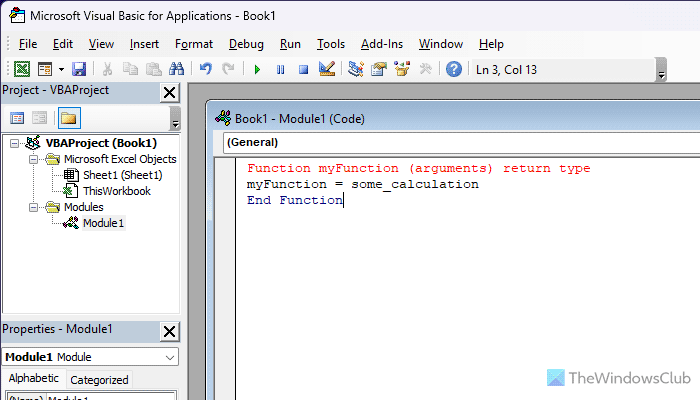Click View Code icon in Project panel

(17, 118)
